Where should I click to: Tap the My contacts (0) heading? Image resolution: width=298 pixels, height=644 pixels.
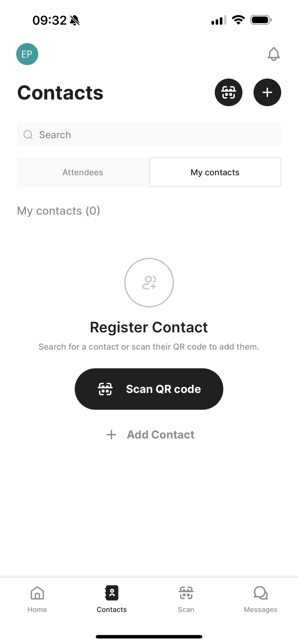59,211
